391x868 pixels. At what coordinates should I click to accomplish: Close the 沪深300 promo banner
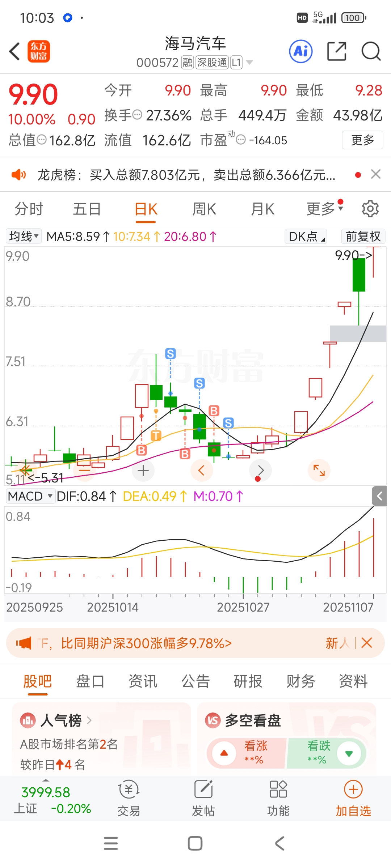[367, 643]
